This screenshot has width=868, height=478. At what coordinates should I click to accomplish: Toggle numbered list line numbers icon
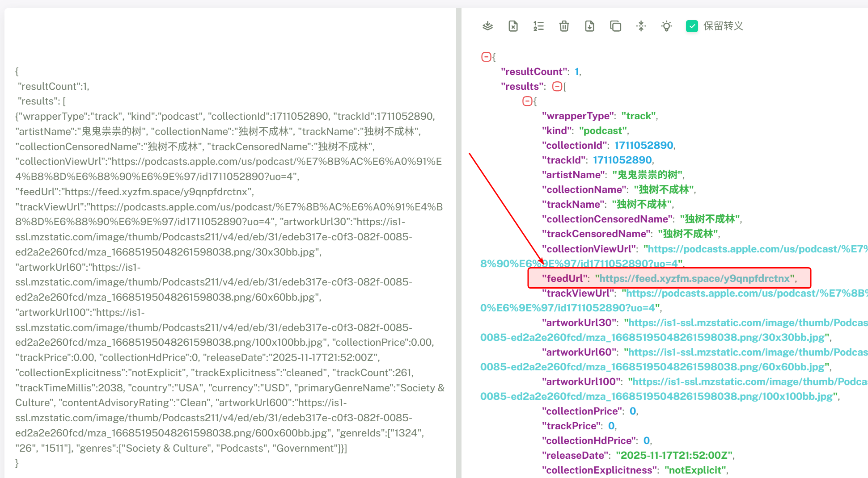coord(538,26)
